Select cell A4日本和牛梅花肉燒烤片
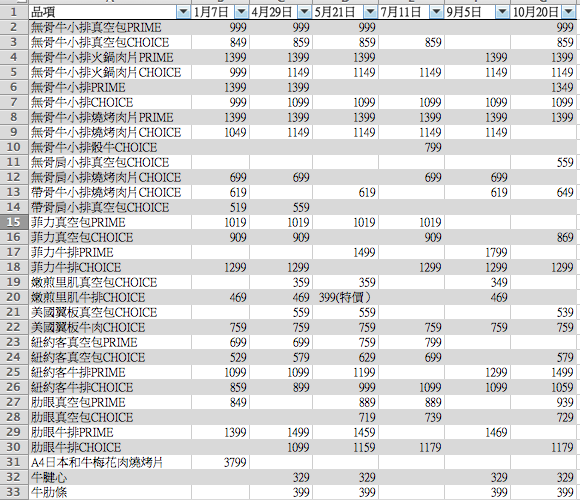Viewport: 580px width, 500px height. (x=110, y=462)
